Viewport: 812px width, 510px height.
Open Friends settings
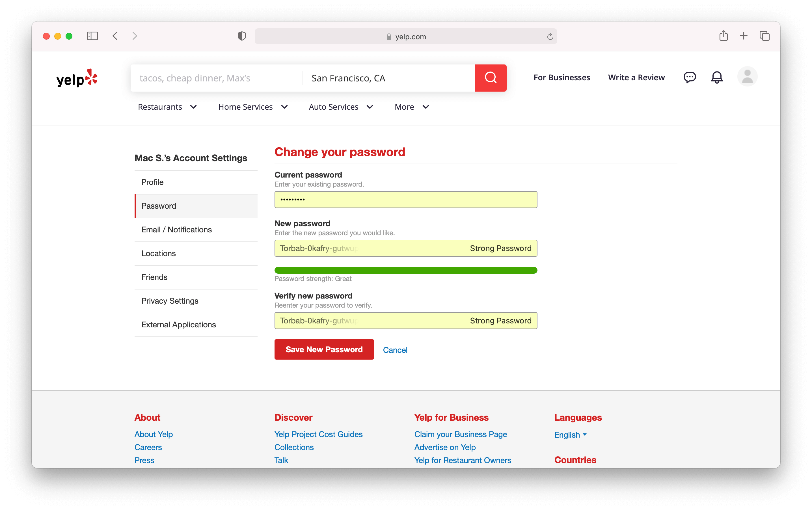coord(196,277)
